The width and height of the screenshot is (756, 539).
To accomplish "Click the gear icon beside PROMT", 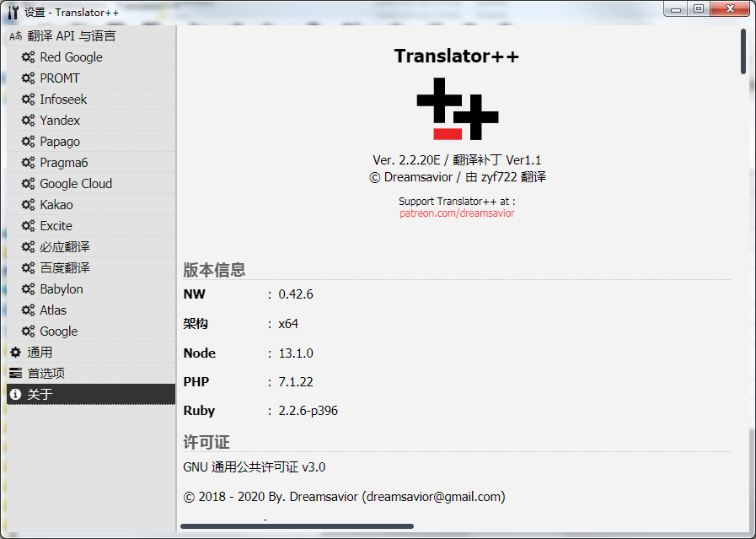I will coord(28,78).
